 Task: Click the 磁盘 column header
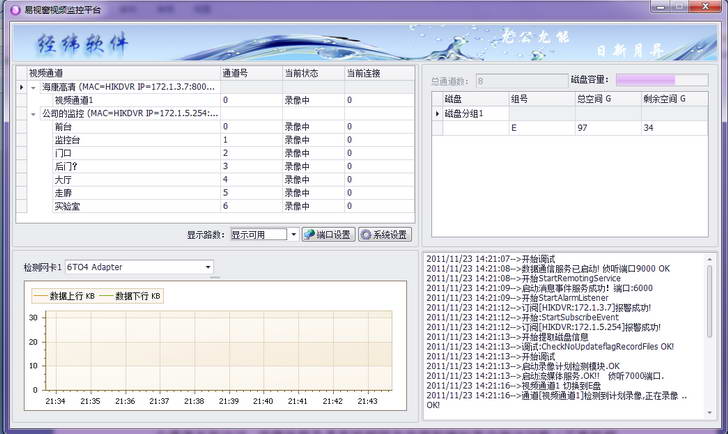[x=476, y=99]
